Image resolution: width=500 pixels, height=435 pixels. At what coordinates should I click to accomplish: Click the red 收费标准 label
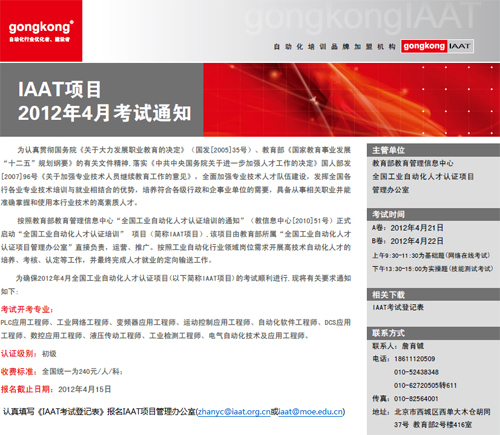(19, 371)
